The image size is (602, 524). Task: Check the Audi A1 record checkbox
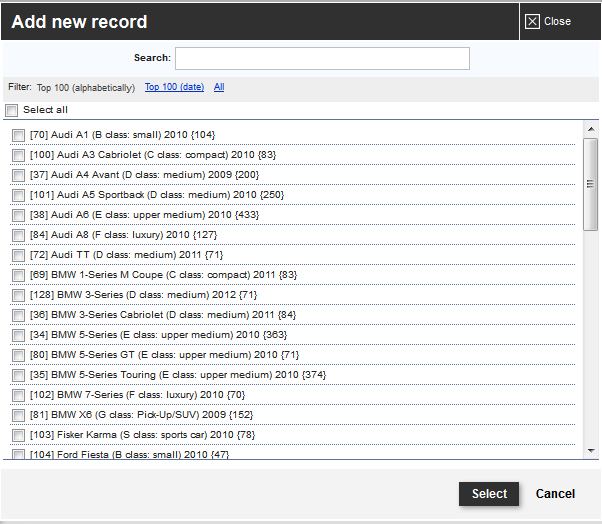pos(18,136)
